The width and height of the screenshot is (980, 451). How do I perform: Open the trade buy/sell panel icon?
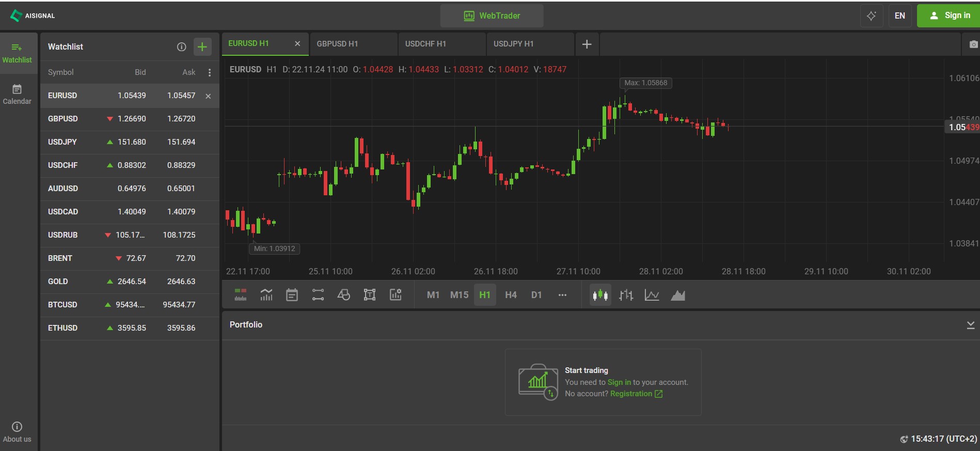tap(241, 295)
